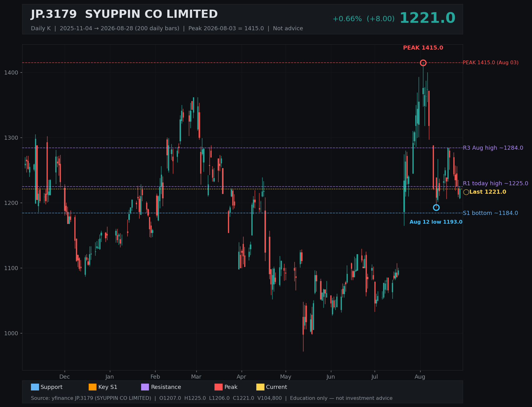
Task: Click the Aug 12 low 1193.0 annotation
Action: (x=436, y=222)
